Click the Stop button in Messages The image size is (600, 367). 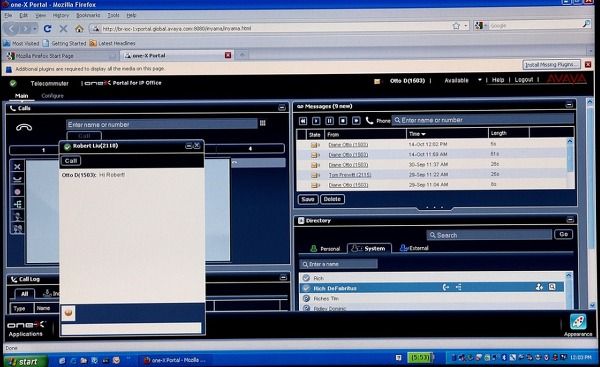pyautogui.click(x=343, y=121)
